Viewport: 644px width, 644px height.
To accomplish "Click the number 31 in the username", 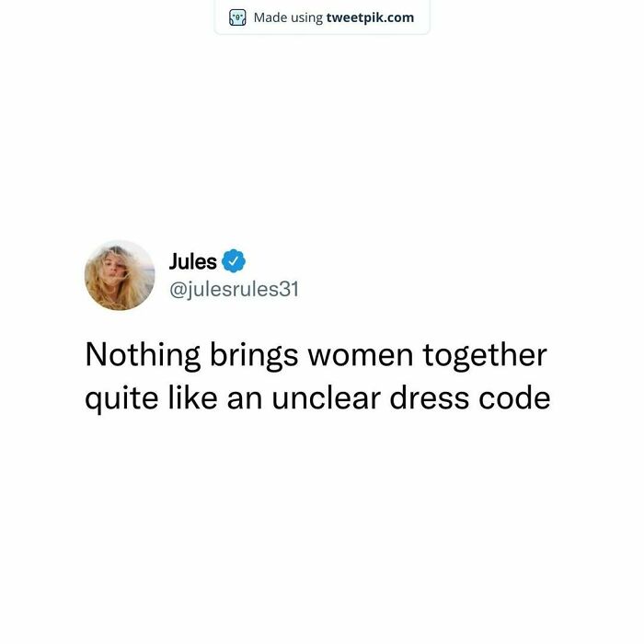I will coord(289,289).
